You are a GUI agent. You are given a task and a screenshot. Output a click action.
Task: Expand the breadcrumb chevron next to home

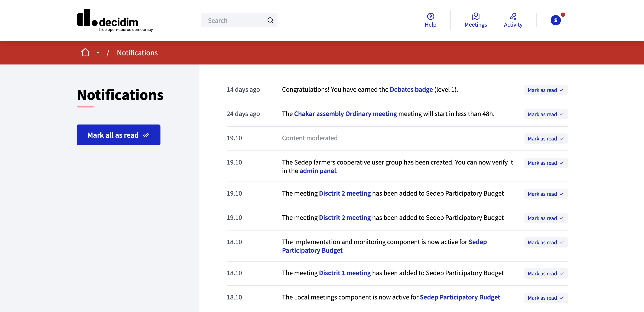click(98, 53)
